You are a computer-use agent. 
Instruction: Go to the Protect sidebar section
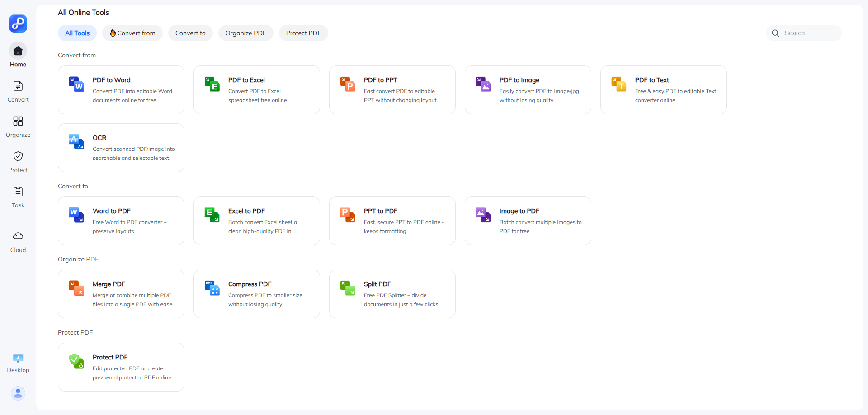click(x=18, y=157)
